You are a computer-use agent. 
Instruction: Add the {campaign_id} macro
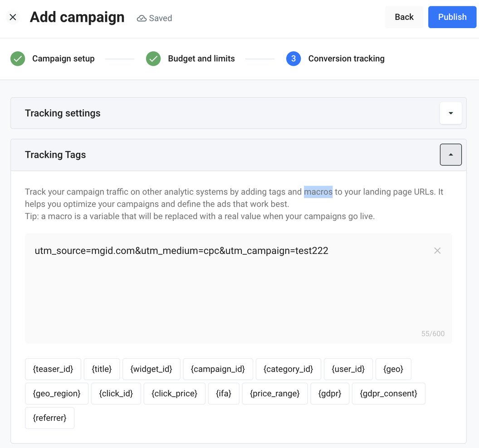(218, 369)
